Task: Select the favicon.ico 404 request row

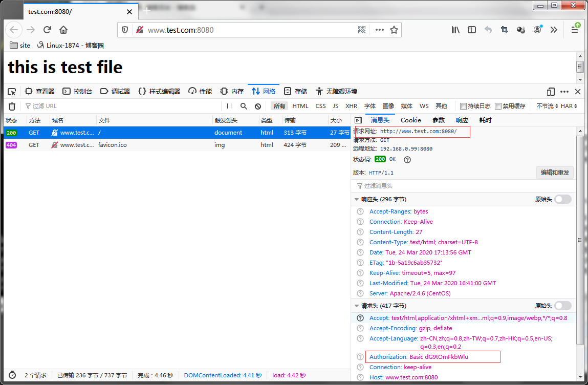Action: [177, 145]
